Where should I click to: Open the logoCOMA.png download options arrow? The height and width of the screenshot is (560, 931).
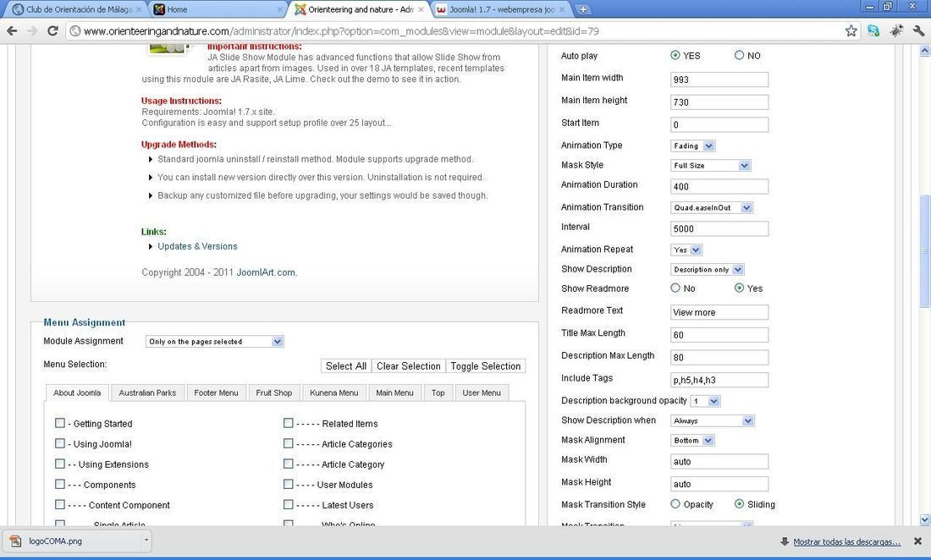click(146, 541)
